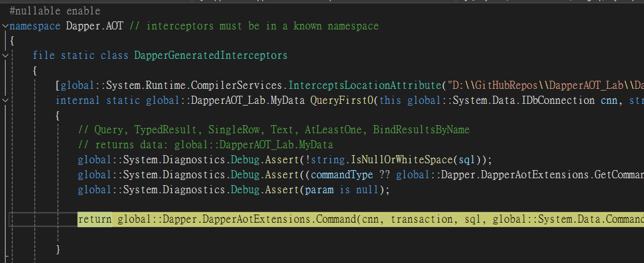Click the DapperGeneratedInterceptors class name
The height and width of the screenshot is (263, 644).
[x=210, y=55]
